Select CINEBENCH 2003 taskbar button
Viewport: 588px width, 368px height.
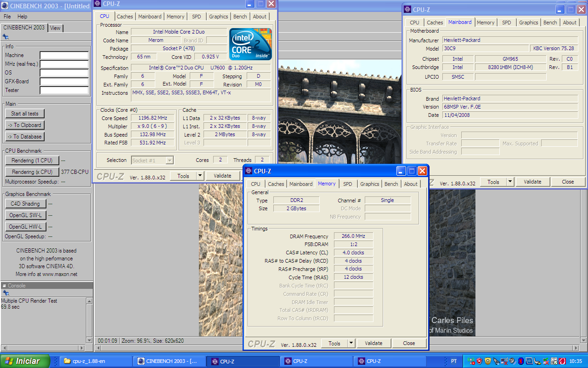coord(170,361)
